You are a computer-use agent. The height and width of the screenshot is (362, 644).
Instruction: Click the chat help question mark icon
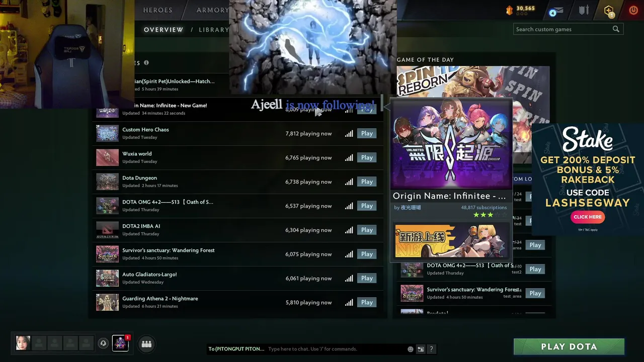431,349
